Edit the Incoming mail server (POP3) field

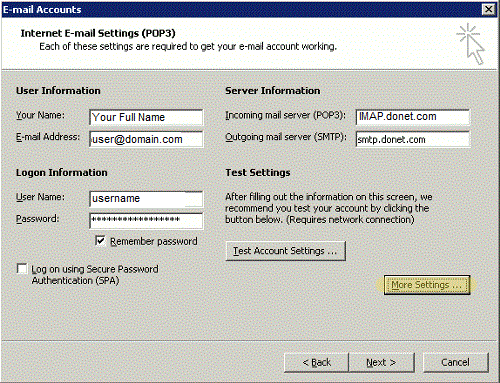pyautogui.click(x=413, y=117)
